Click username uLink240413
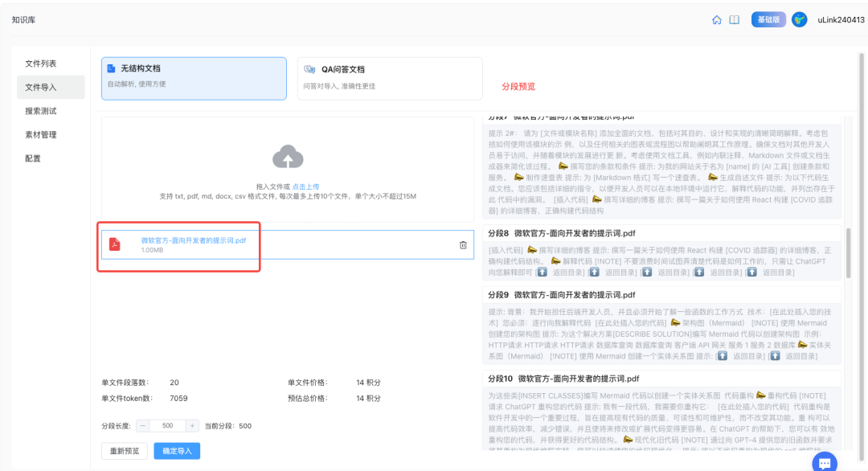The image size is (868, 471). [841, 20]
